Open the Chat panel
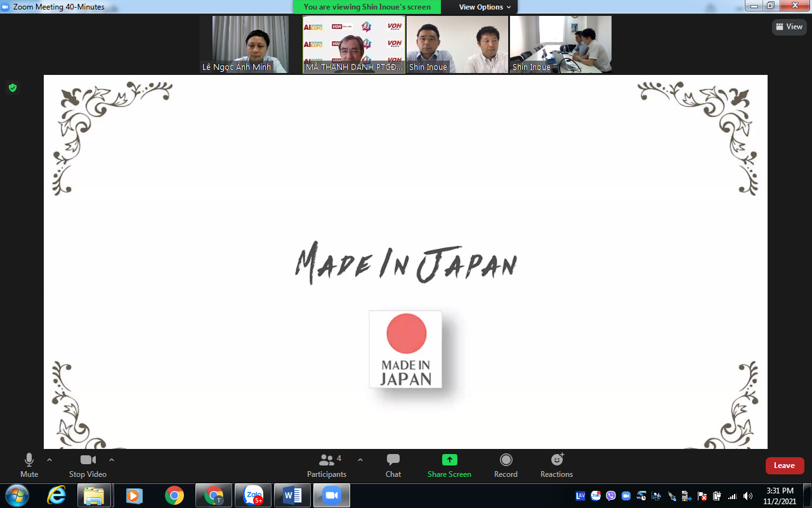The image size is (812, 508). 393,465
